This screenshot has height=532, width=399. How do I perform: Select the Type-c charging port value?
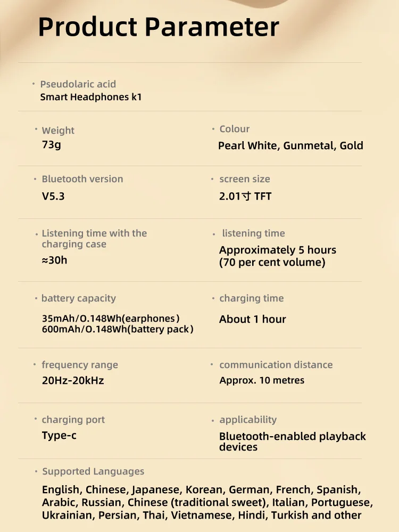[x=59, y=435]
